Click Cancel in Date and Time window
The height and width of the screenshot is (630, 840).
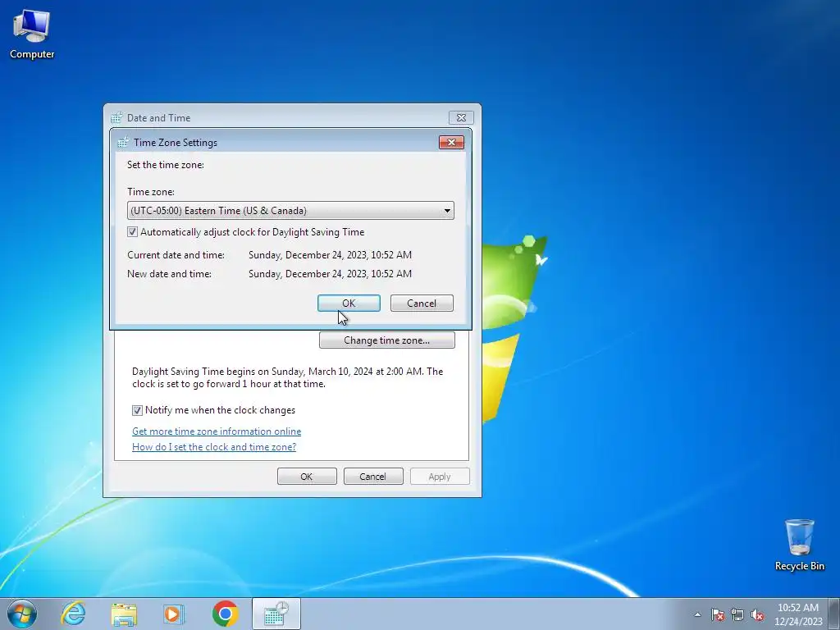[373, 477]
